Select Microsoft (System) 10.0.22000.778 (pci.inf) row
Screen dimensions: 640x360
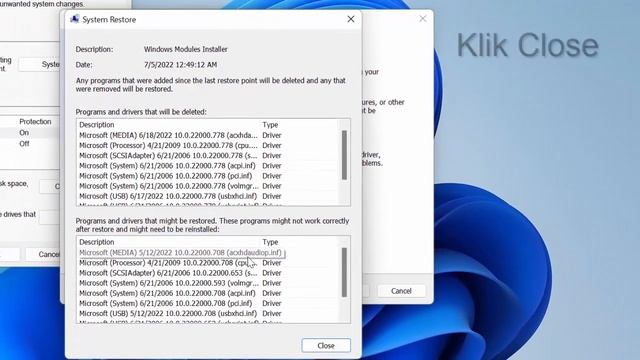click(208, 176)
